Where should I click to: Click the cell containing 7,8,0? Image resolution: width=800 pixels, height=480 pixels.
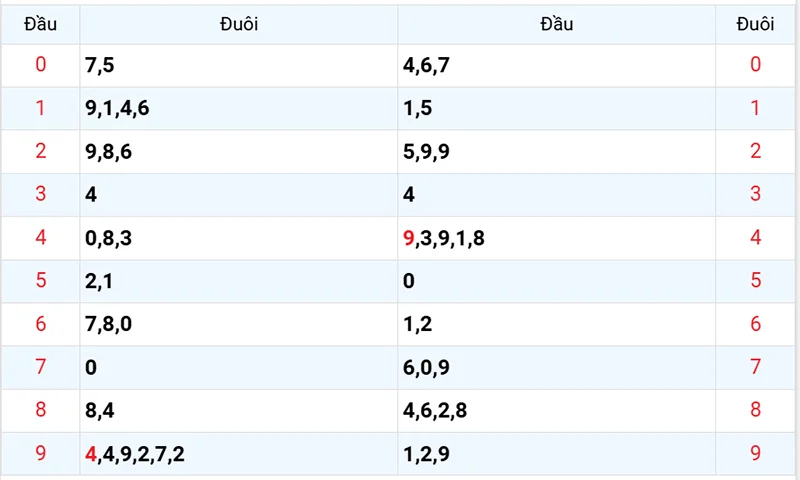point(108,324)
